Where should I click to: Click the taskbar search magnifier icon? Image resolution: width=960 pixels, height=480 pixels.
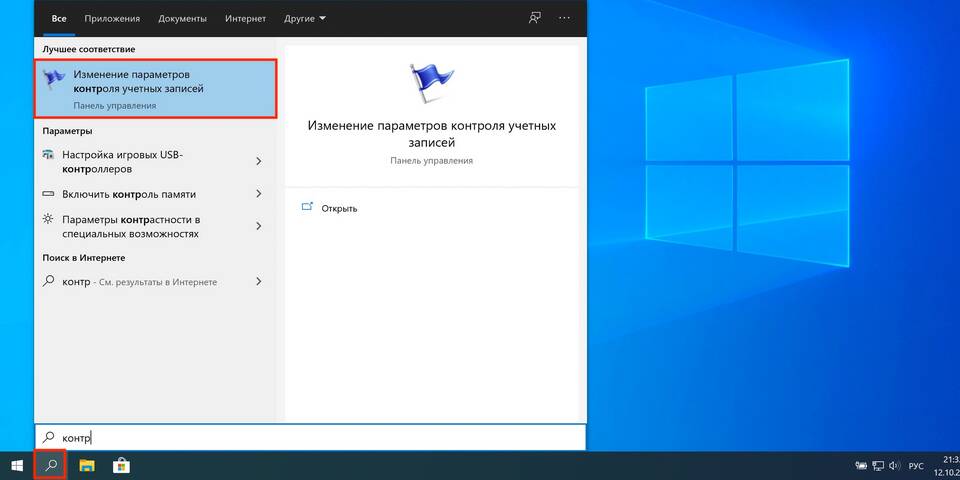[51, 465]
